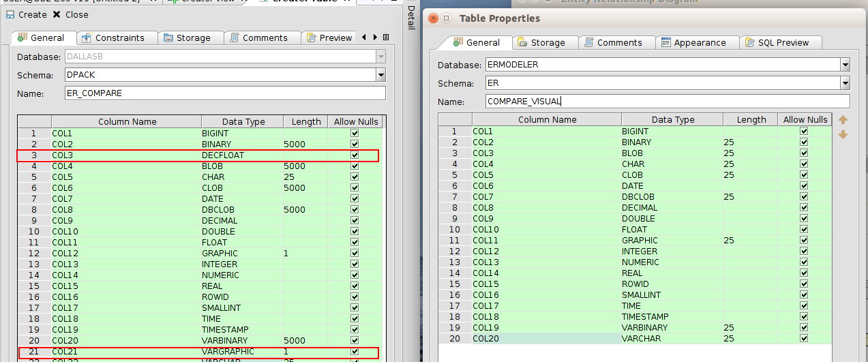Select COL9 DOUBLE name cell in COMPARE_VISUAL
Viewport: 868px width, 364px height.
point(546,218)
